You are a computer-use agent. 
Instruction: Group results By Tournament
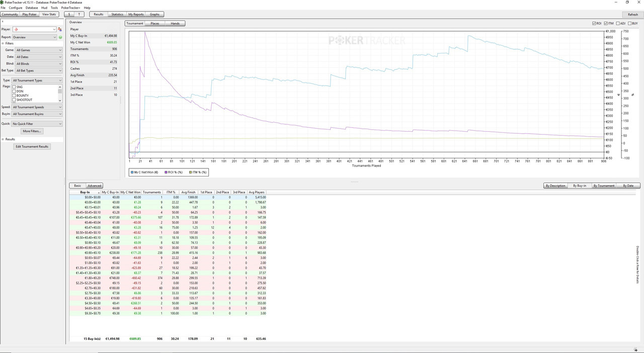[x=604, y=186]
